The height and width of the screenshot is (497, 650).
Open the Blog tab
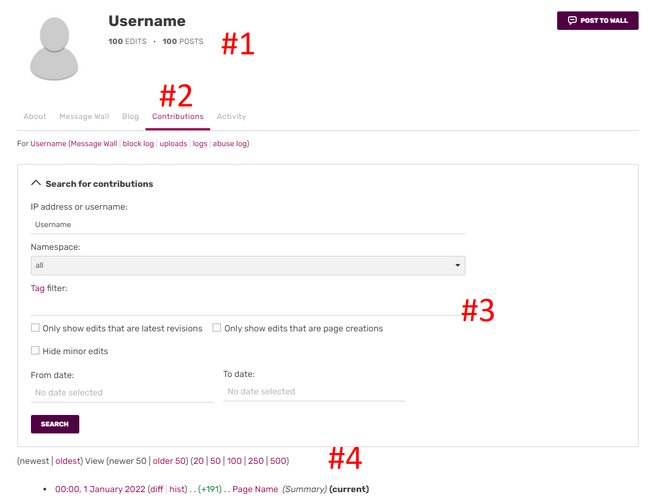pyautogui.click(x=130, y=116)
